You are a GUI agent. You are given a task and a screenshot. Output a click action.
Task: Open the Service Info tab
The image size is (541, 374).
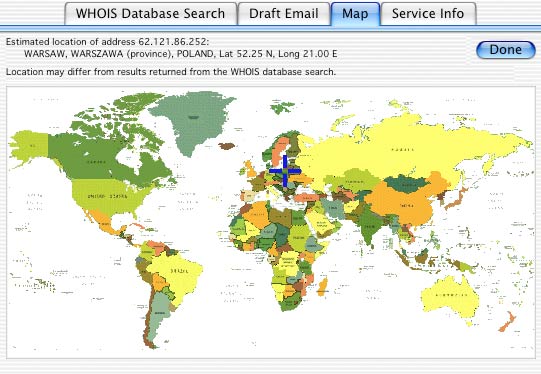428,13
